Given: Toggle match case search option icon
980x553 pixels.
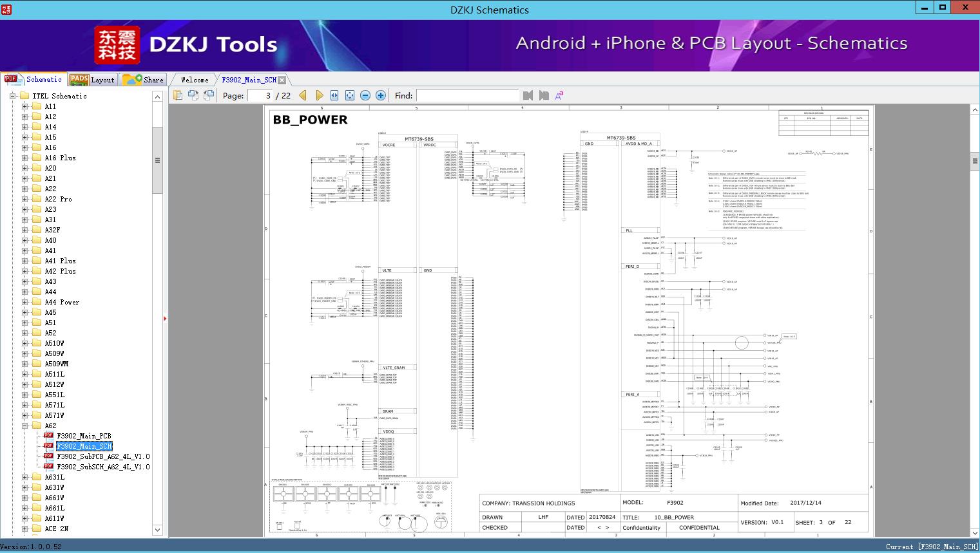Looking at the screenshot, I should pos(559,95).
